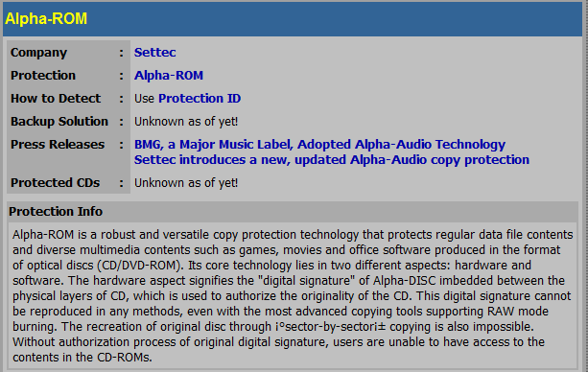Click the Company row label
The width and height of the screenshot is (588, 372).
38,53
